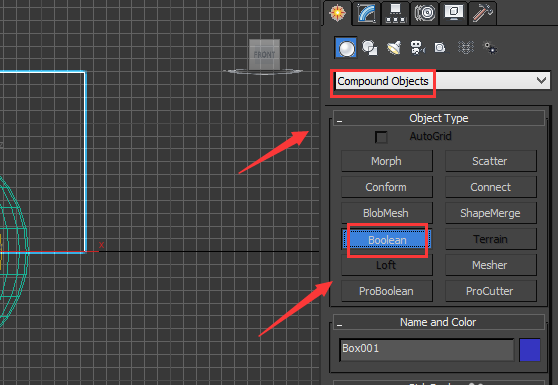This screenshot has width=558, height=385.
Task: Click the Connect button
Action: [x=491, y=187]
